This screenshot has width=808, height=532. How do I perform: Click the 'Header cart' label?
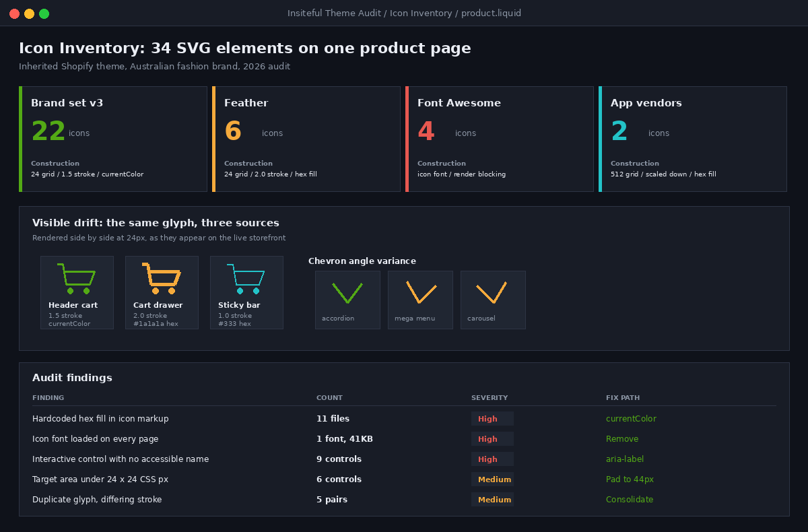73,305
